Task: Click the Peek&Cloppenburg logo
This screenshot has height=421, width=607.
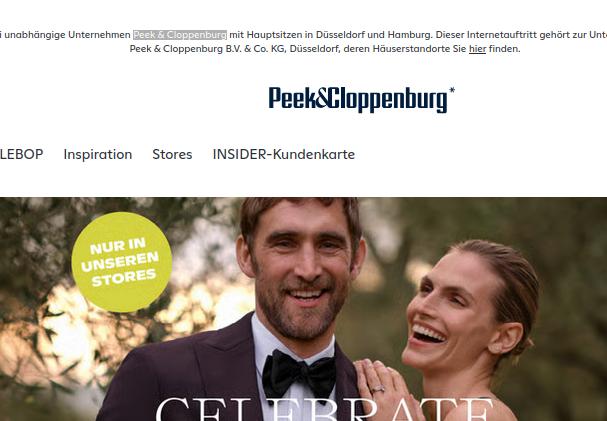Action: (x=358, y=99)
